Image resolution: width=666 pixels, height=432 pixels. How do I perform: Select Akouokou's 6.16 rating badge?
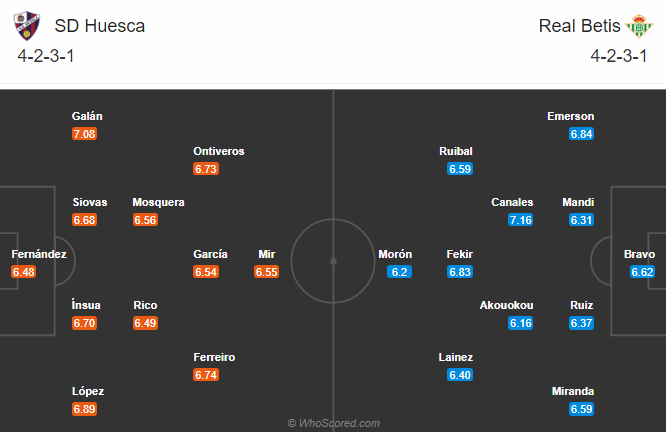(520, 323)
